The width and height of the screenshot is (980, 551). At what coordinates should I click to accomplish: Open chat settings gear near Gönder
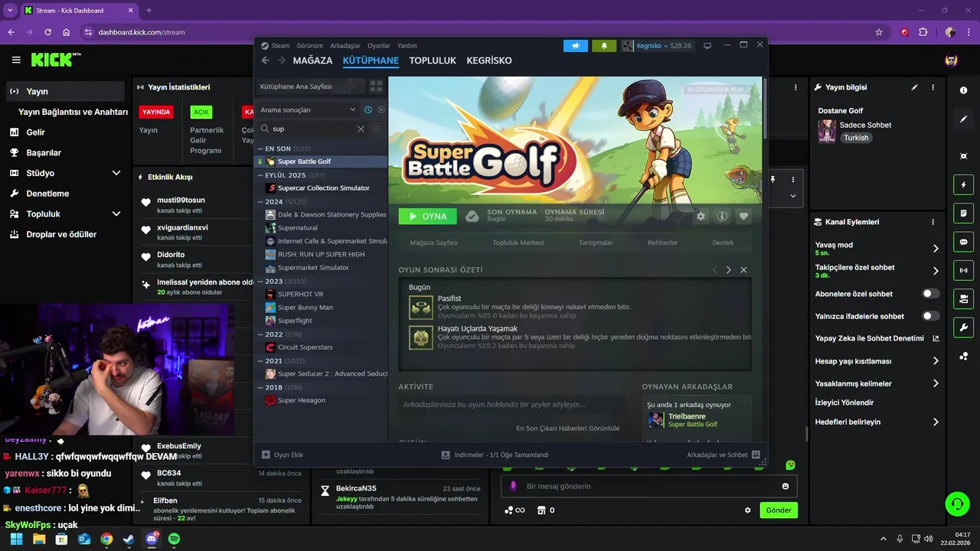pos(748,510)
